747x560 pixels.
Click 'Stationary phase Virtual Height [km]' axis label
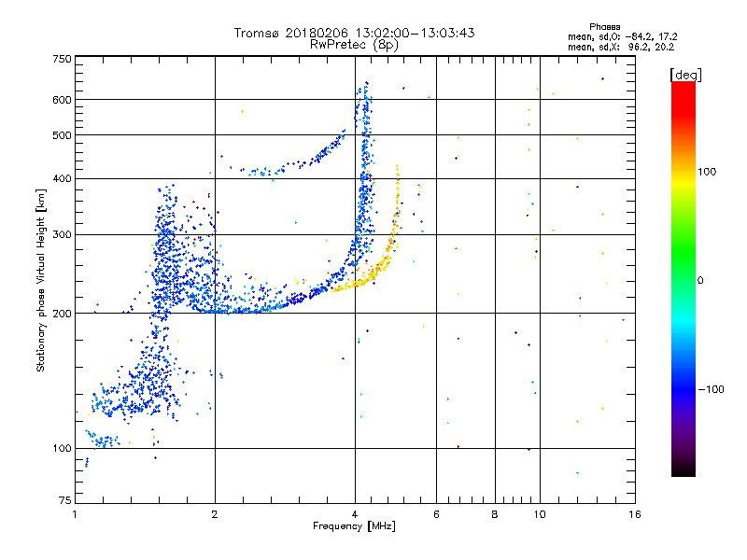41,281
